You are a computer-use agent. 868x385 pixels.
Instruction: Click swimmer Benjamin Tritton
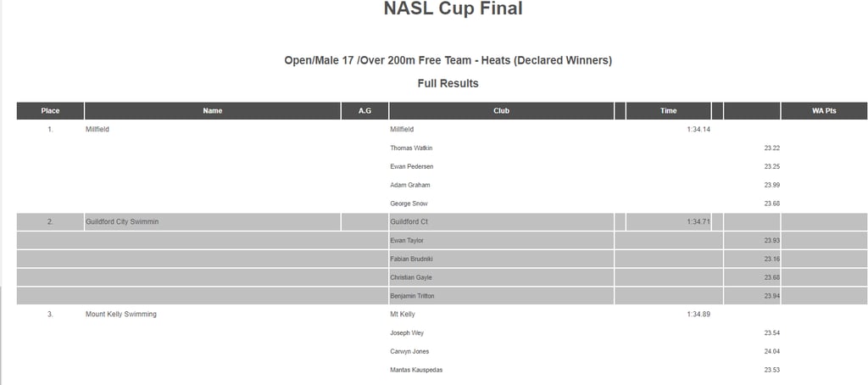click(x=413, y=296)
